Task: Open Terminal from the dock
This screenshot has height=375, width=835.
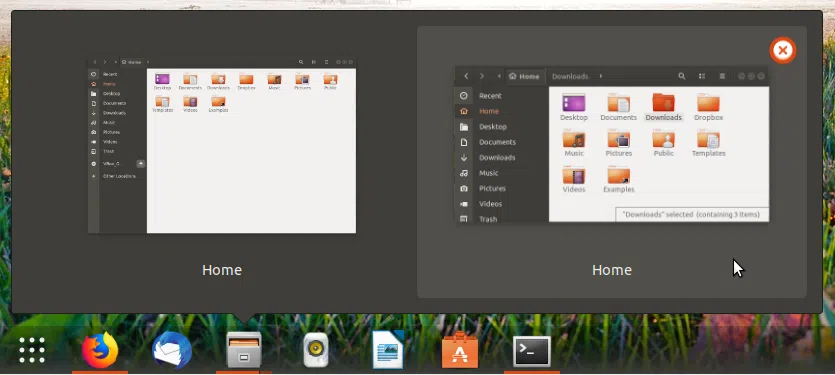Action: click(x=531, y=352)
